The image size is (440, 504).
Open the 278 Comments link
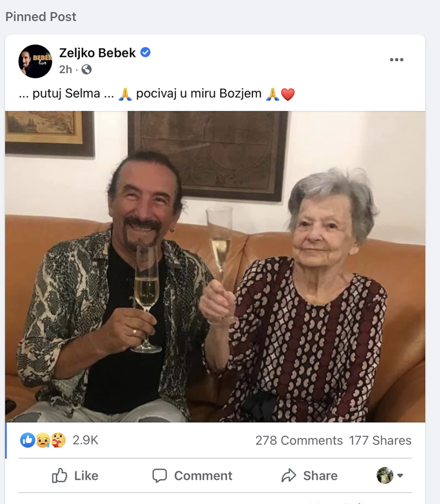(299, 440)
